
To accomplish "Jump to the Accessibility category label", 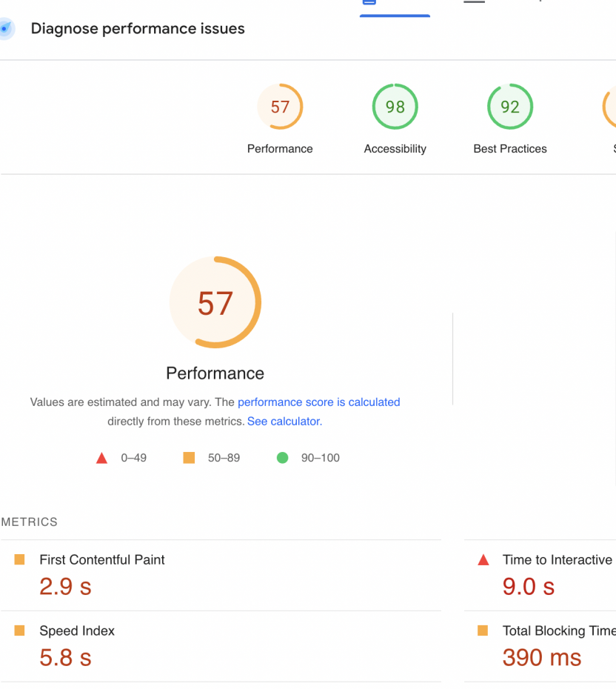I will click(x=395, y=149).
